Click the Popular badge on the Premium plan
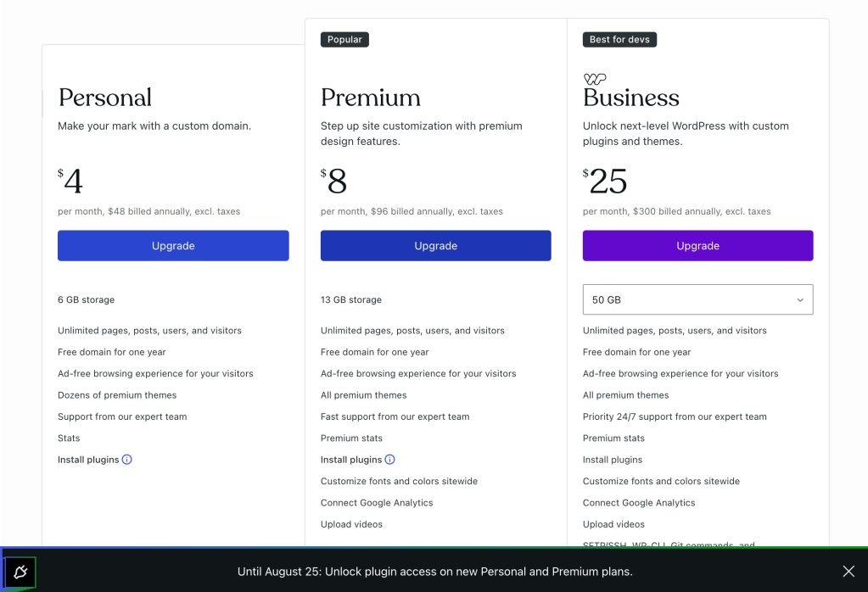This screenshot has width=868, height=592. click(x=344, y=40)
